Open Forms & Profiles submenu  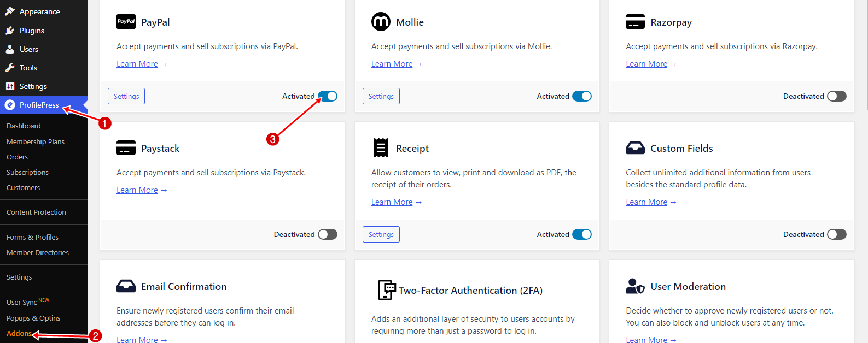pos(32,237)
